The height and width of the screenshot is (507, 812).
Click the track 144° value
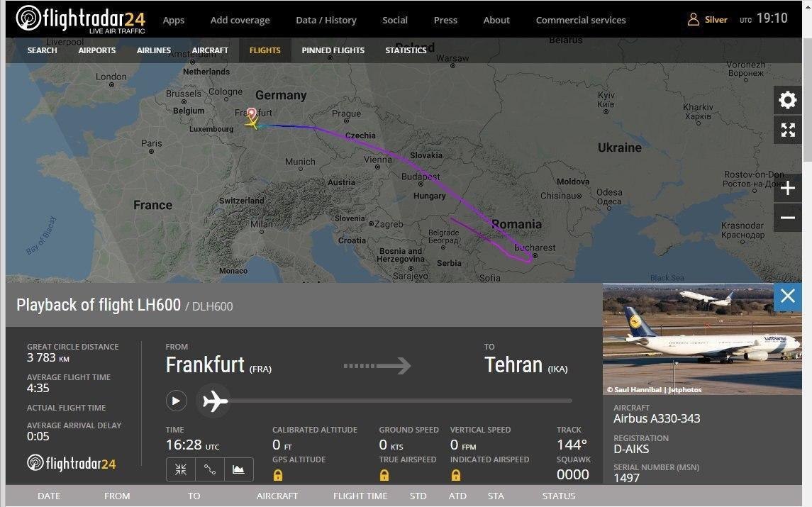[572, 445]
